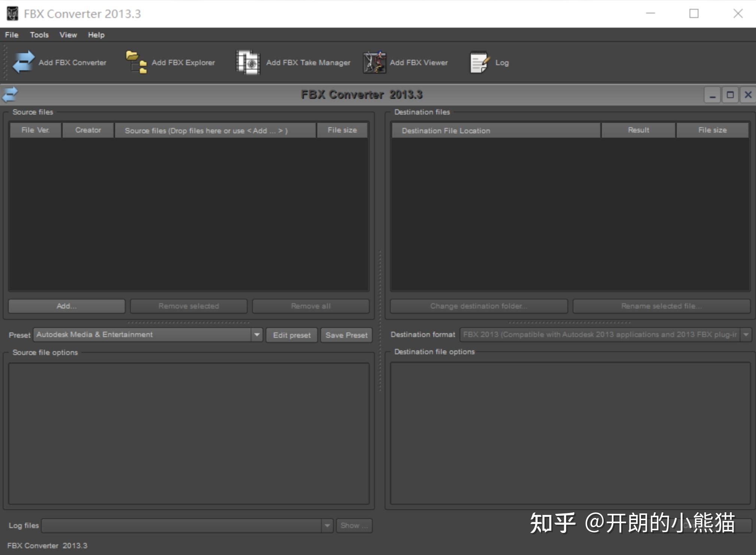This screenshot has height=555, width=756.
Task: Click the Remove all button
Action: tap(310, 306)
